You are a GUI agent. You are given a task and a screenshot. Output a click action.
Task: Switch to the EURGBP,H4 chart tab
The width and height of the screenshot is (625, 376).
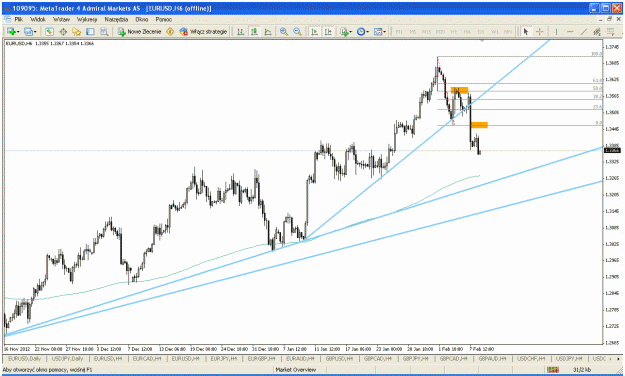click(262, 359)
